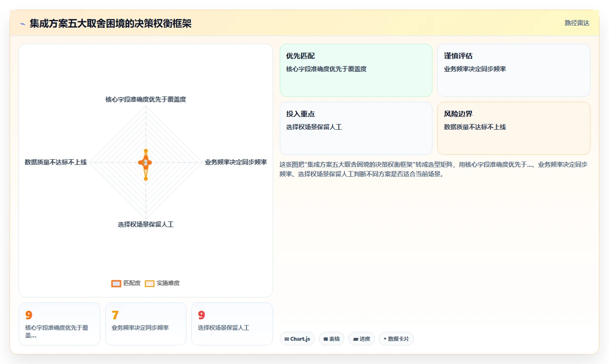Click the bottom radar data point
Viewport: 609px width, 364px height.
click(x=146, y=179)
